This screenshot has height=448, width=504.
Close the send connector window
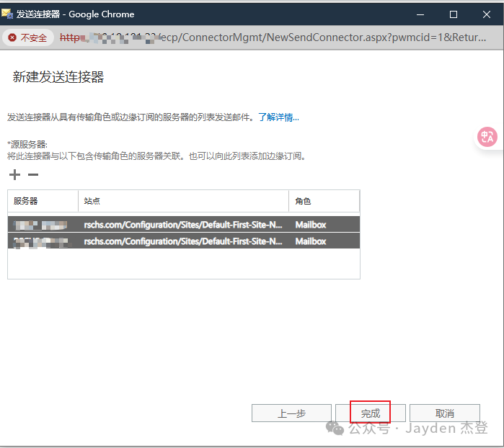487,14
